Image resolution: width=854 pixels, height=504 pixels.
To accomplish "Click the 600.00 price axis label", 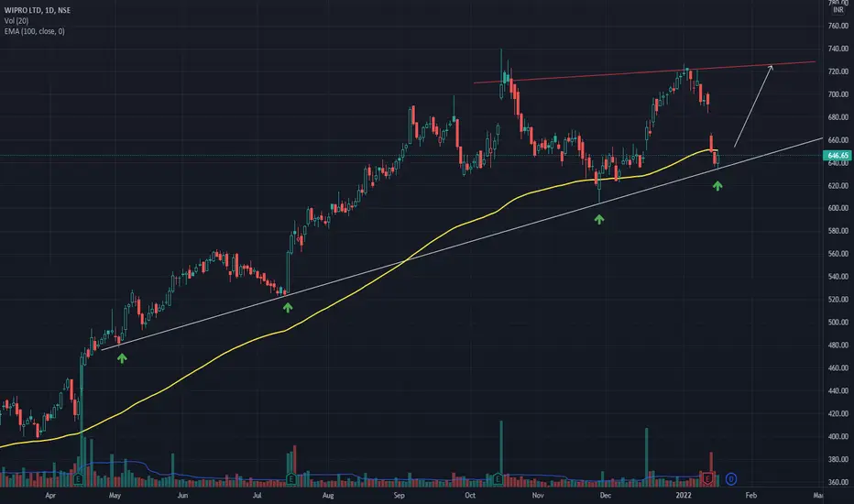I will (x=838, y=208).
